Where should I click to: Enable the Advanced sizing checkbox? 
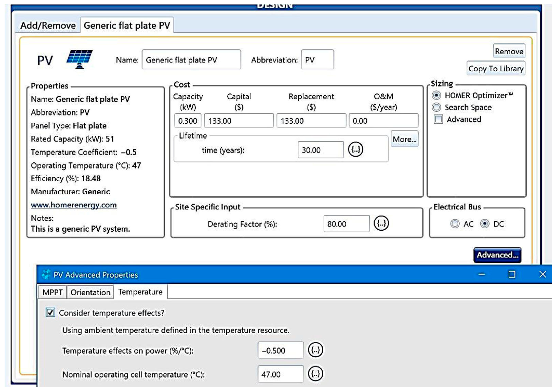(x=438, y=119)
